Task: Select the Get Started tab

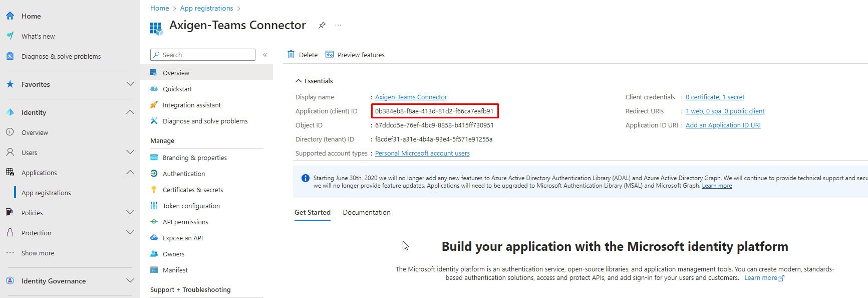Action: [313, 212]
